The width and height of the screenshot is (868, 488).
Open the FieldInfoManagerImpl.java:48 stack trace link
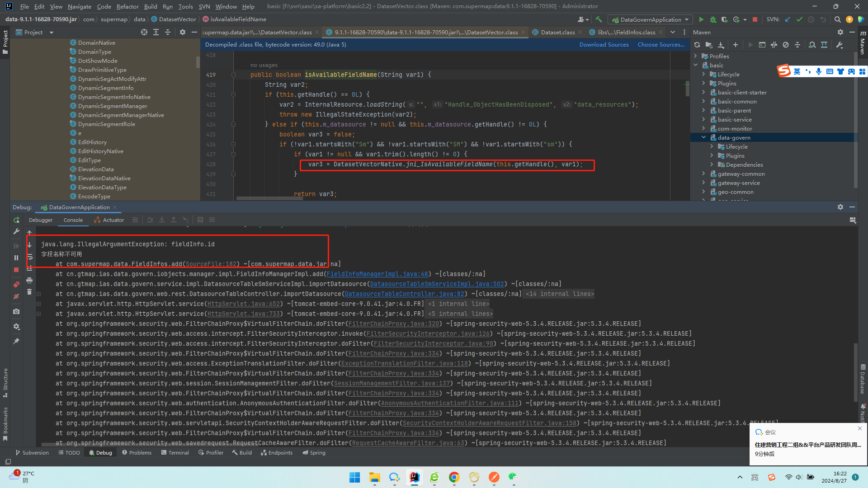tap(377, 274)
